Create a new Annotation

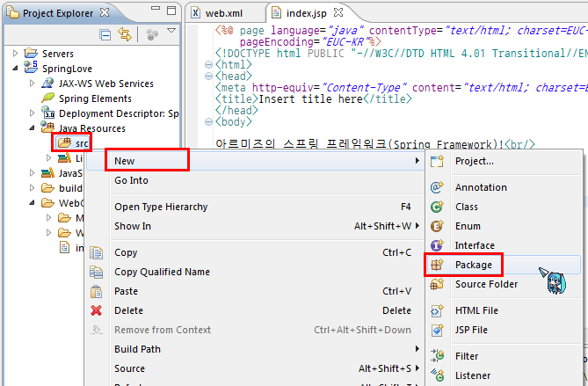click(x=504, y=187)
